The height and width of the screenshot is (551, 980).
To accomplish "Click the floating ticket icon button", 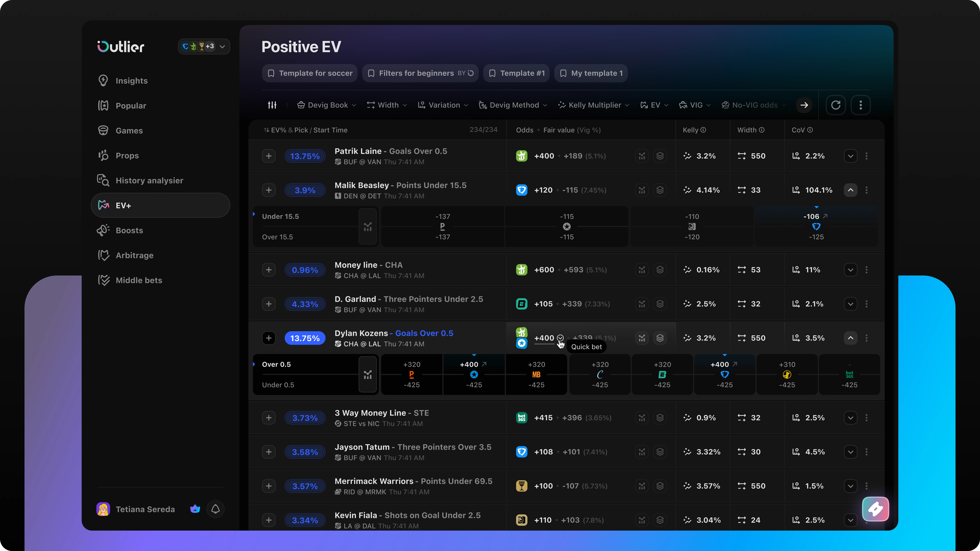I will coord(875,509).
